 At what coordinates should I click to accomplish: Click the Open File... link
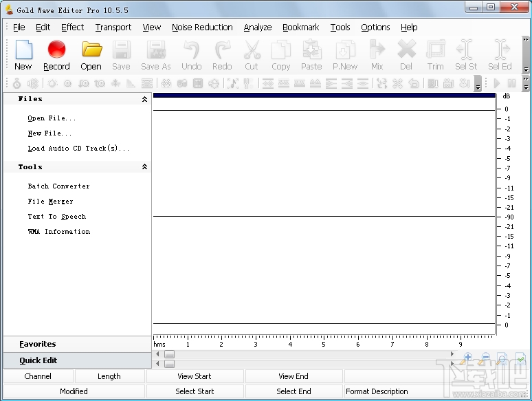coord(52,118)
